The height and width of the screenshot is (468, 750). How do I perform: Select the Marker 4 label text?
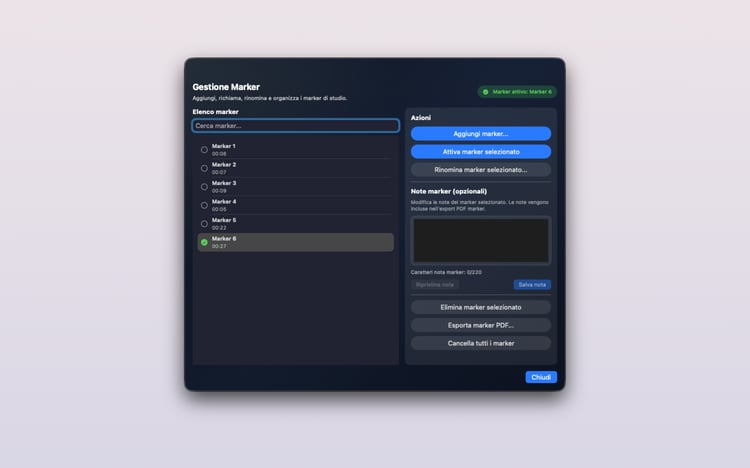tap(224, 201)
